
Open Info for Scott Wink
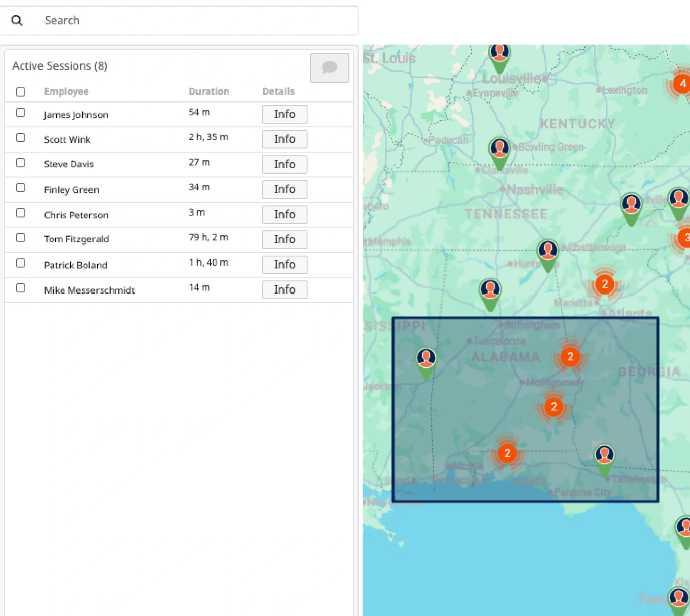click(x=285, y=139)
